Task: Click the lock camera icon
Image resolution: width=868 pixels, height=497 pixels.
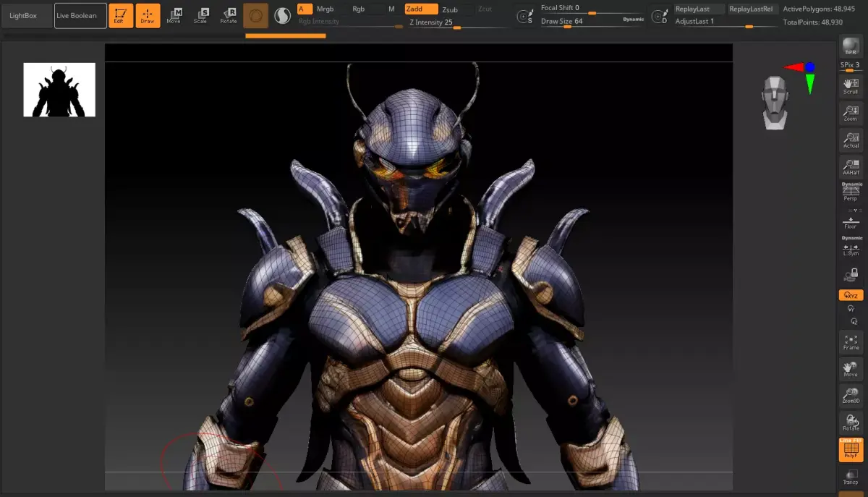Action: click(x=851, y=275)
